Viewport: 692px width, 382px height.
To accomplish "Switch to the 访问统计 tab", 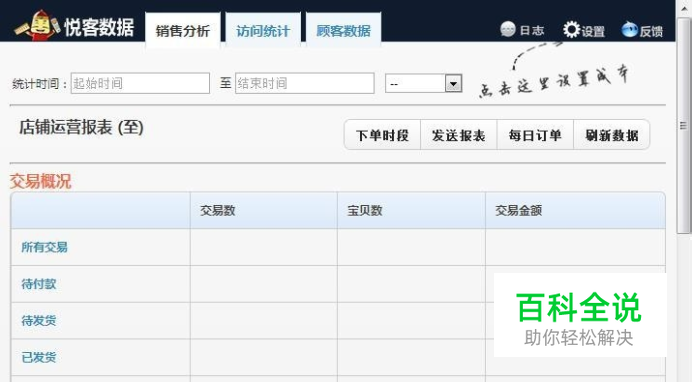I will pyautogui.click(x=263, y=30).
